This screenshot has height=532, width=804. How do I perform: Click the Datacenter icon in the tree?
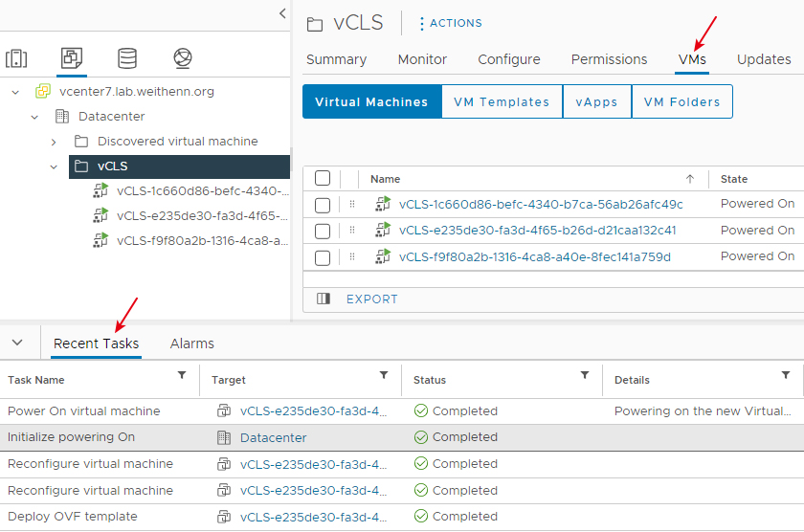(x=62, y=117)
